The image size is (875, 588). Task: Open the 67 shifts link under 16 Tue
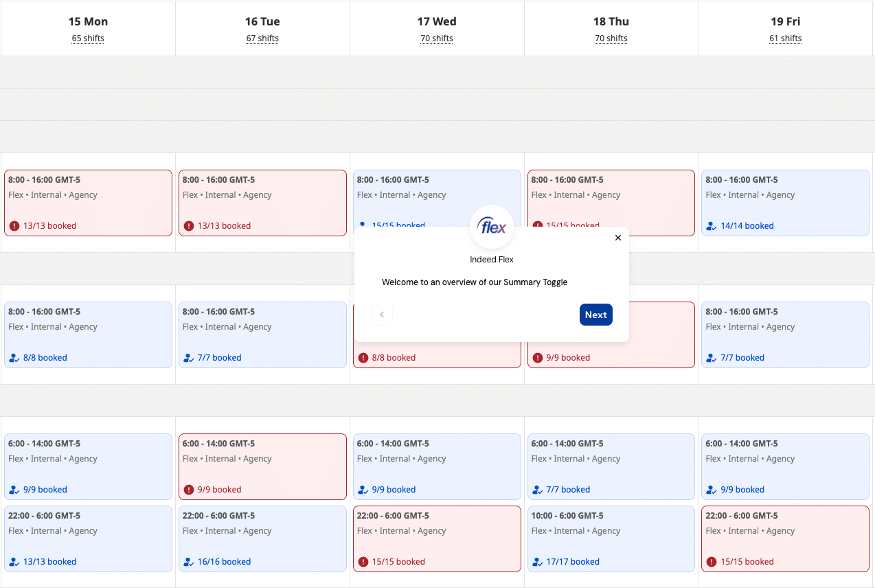262,38
